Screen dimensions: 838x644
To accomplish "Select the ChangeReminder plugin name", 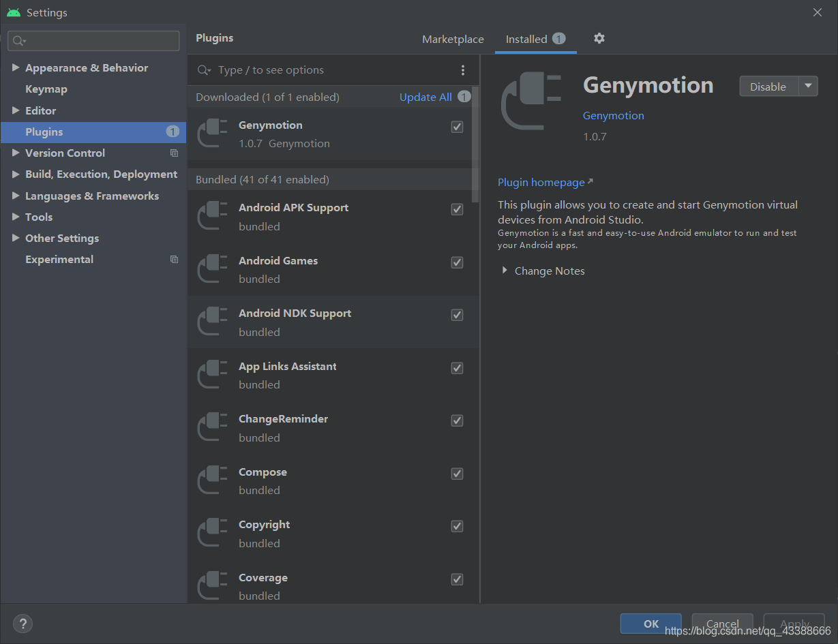I will pyautogui.click(x=283, y=419).
